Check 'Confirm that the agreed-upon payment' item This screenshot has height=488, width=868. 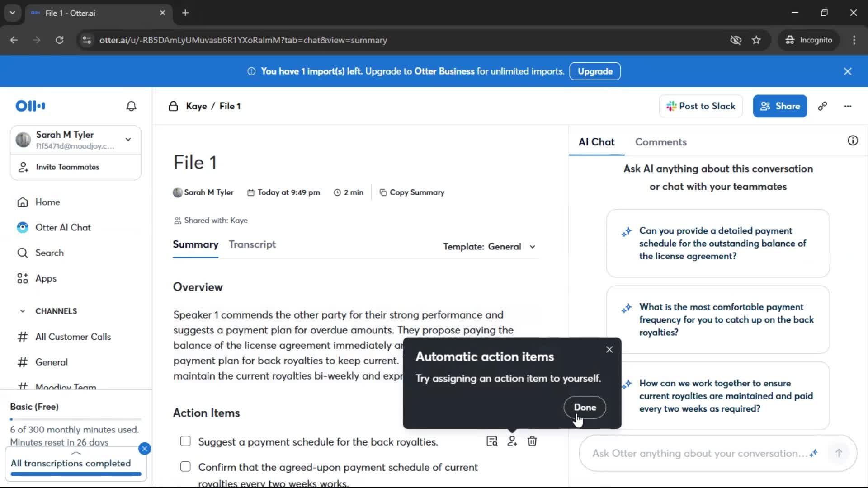pyautogui.click(x=185, y=466)
